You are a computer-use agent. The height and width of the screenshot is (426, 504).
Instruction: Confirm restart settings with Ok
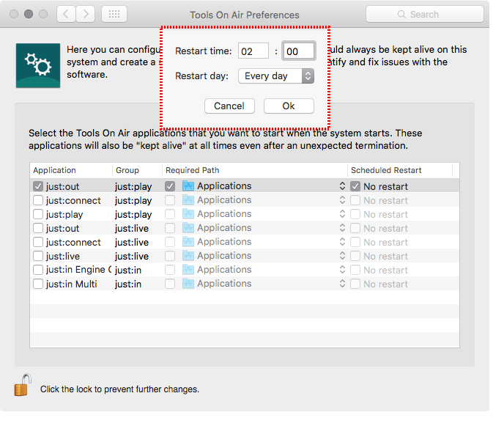(x=289, y=106)
